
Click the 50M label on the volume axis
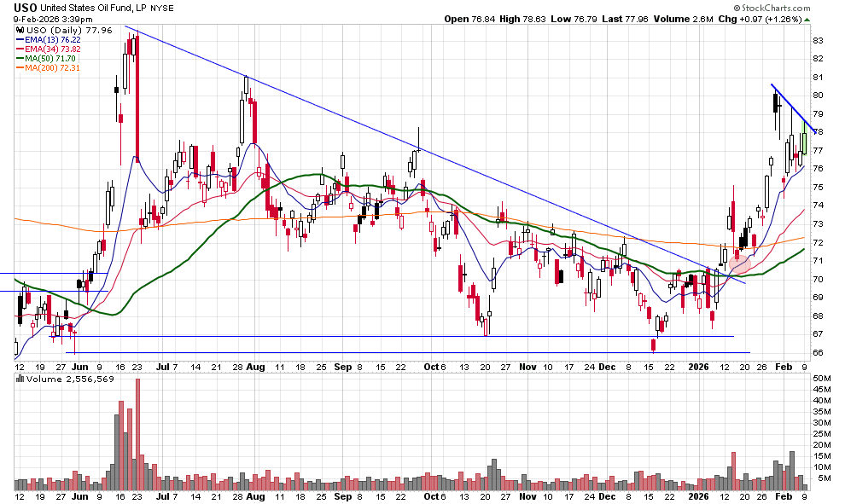(819, 377)
